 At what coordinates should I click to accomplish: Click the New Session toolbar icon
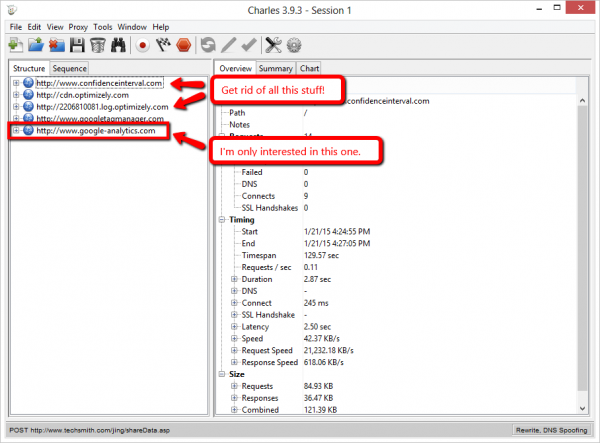(x=16, y=45)
